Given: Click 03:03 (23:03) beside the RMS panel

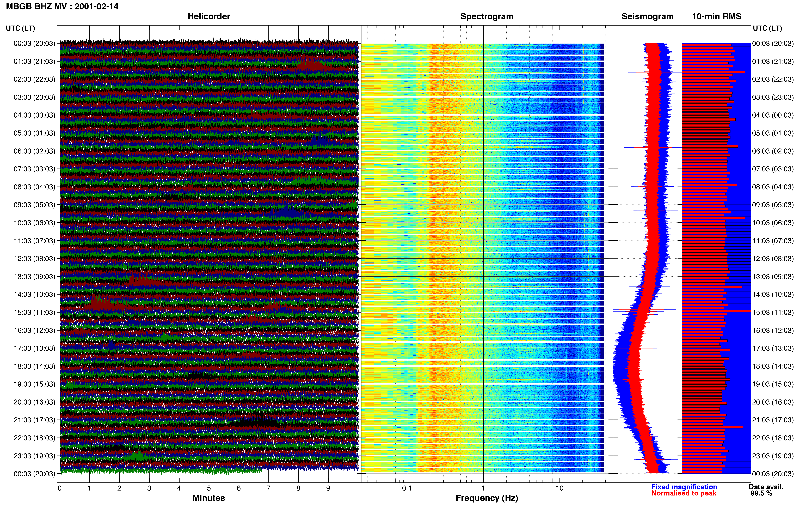Looking at the screenshot, I should tap(773, 97).
